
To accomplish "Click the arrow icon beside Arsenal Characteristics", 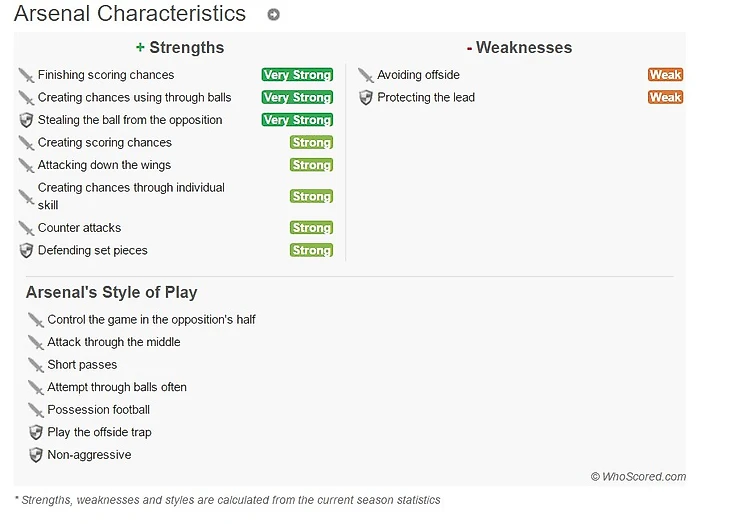I will 274,15.
